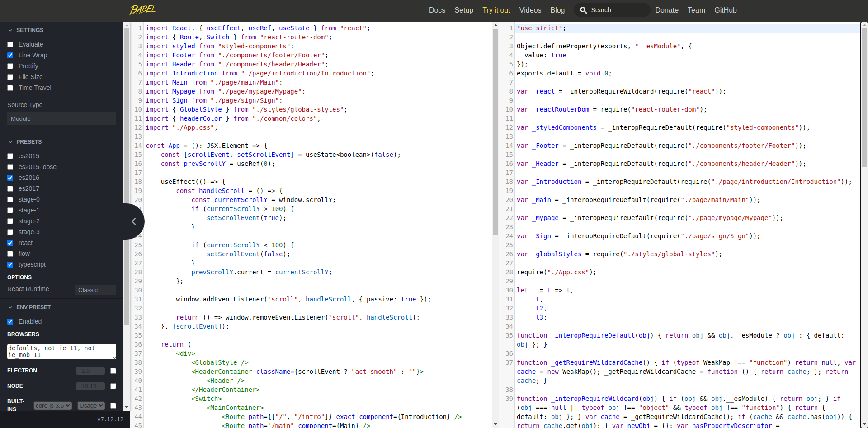This screenshot has width=868, height=428.
Task: Enable the Prettify option
Action: click(10, 66)
